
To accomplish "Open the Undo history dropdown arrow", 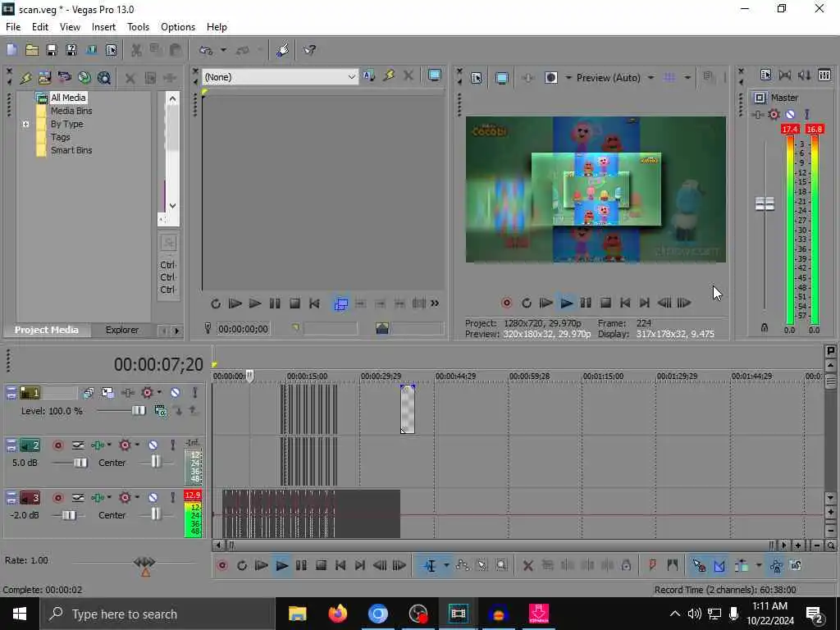I will 223,50.
